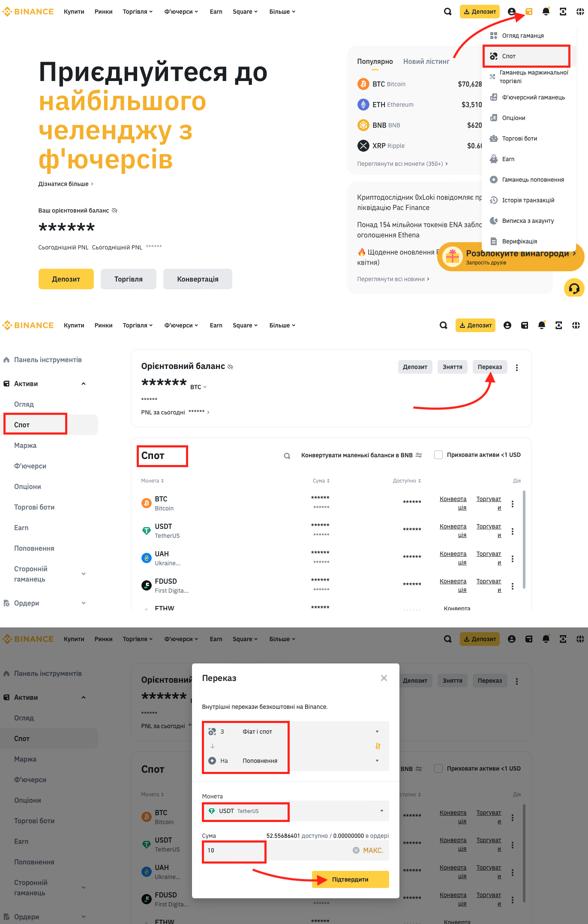Open the З Фіат і спот source dropdown
The image size is (588, 924).
pyautogui.click(x=296, y=732)
